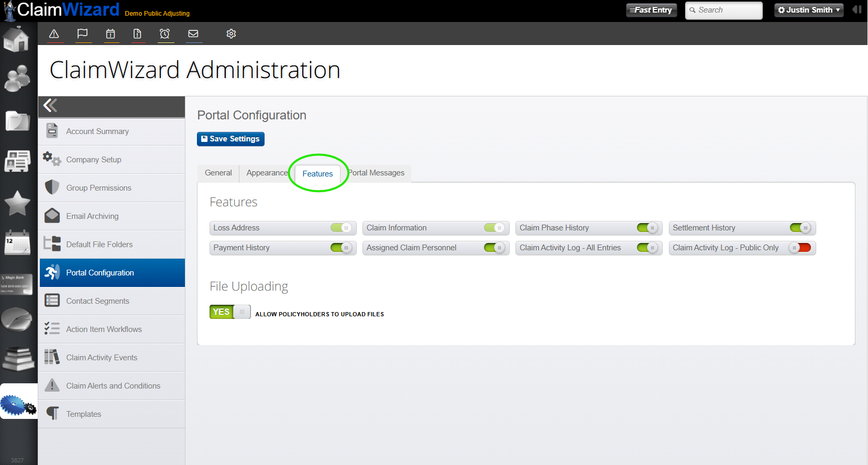Viewport: 868px width, 465px height.
Task: Click the alert triangle toolbar icon
Action: (x=54, y=34)
